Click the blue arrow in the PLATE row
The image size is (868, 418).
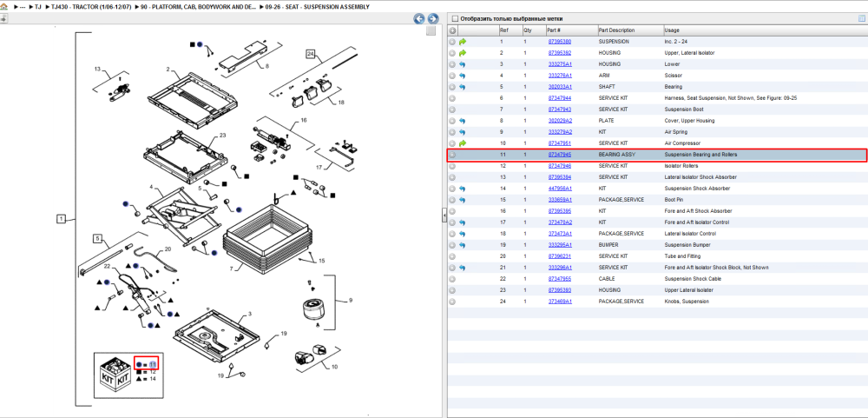[x=463, y=120]
